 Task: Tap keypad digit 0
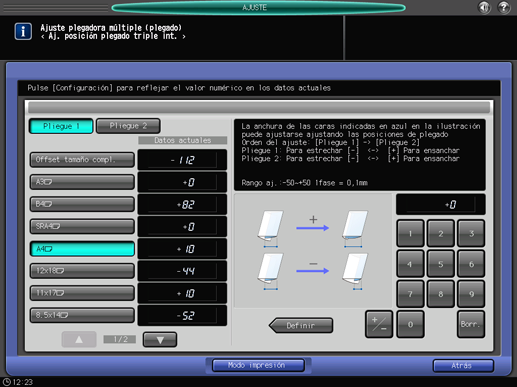(410, 324)
